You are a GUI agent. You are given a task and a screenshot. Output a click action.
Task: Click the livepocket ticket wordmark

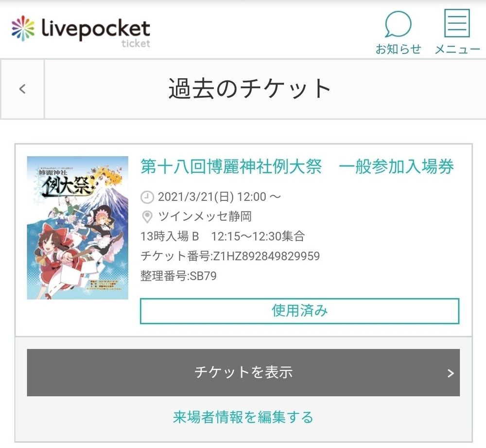[x=96, y=32]
